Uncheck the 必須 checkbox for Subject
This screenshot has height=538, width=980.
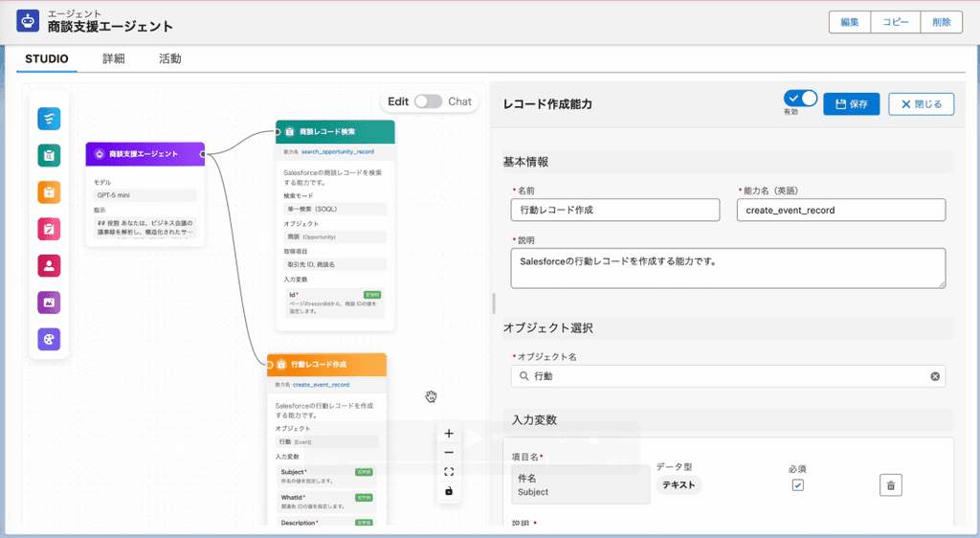tap(797, 485)
